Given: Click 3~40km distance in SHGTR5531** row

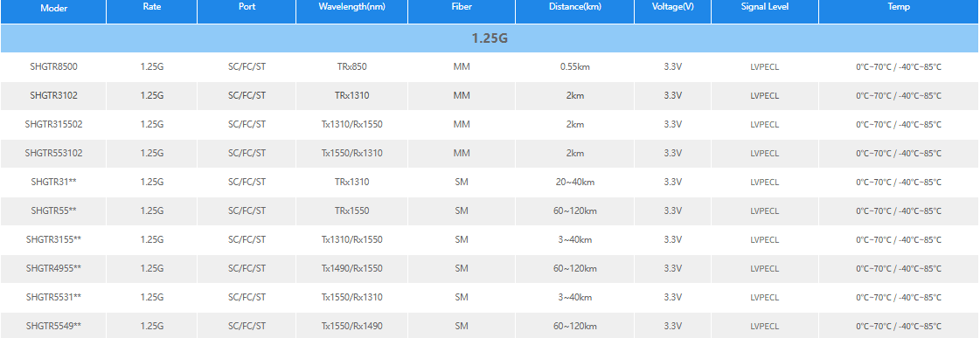Looking at the screenshot, I should 575,297.
